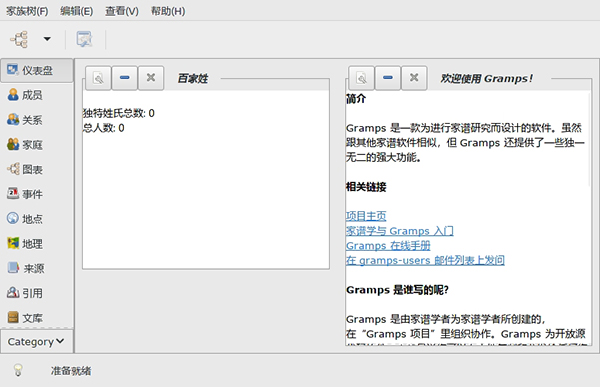Follow the 项目主页 link
Screen dimensions: 600x387
point(366,216)
